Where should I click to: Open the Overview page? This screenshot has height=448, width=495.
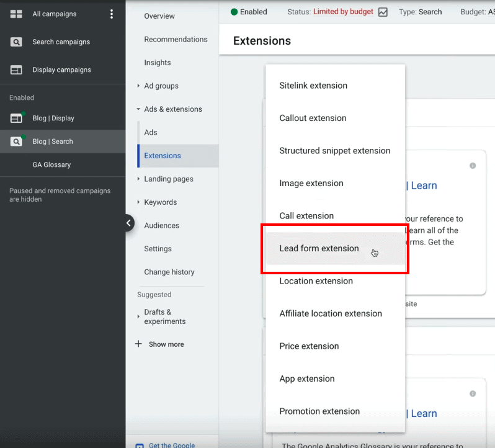click(x=159, y=16)
